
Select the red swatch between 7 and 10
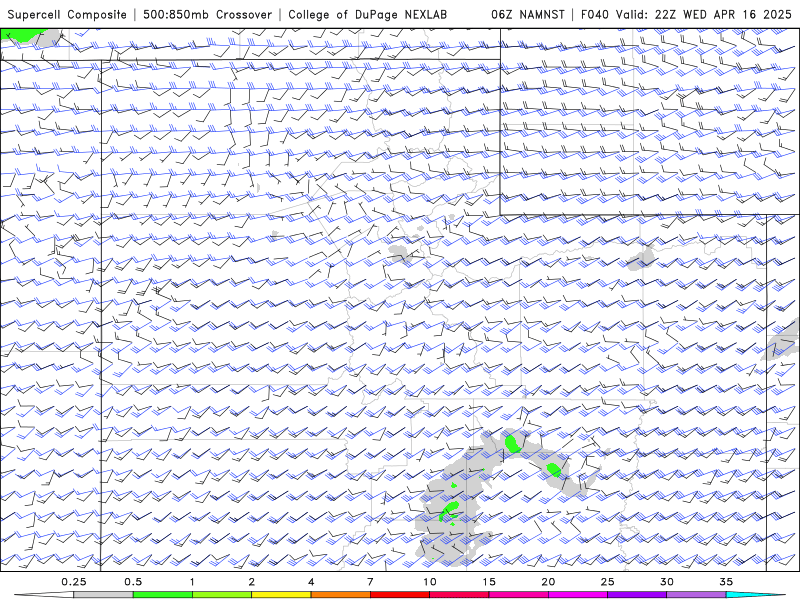[399, 595]
